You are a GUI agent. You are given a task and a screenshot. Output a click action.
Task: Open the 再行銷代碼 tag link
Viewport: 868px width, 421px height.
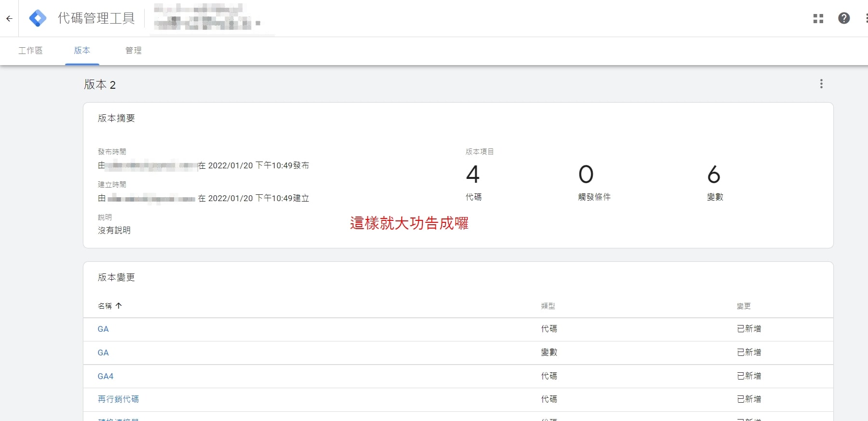click(x=118, y=399)
